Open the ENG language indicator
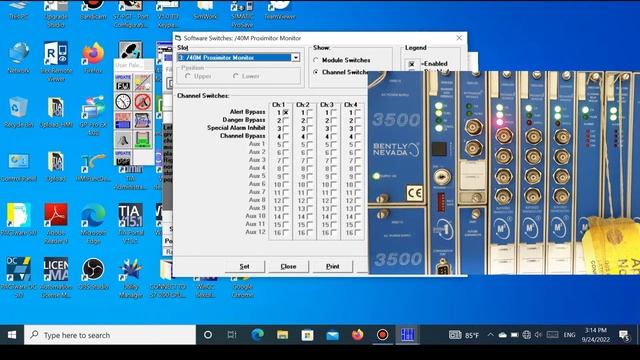640x360 pixels. click(x=569, y=335)
